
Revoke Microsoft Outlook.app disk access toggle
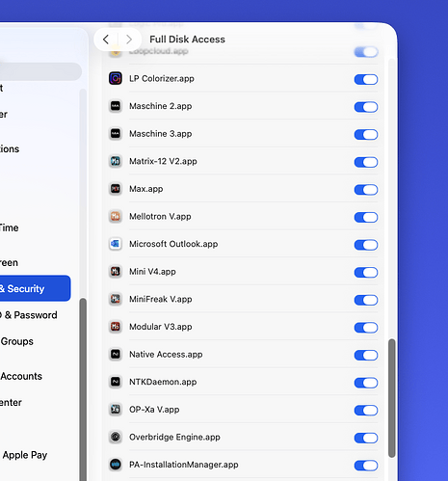click(x=366, y=245)
